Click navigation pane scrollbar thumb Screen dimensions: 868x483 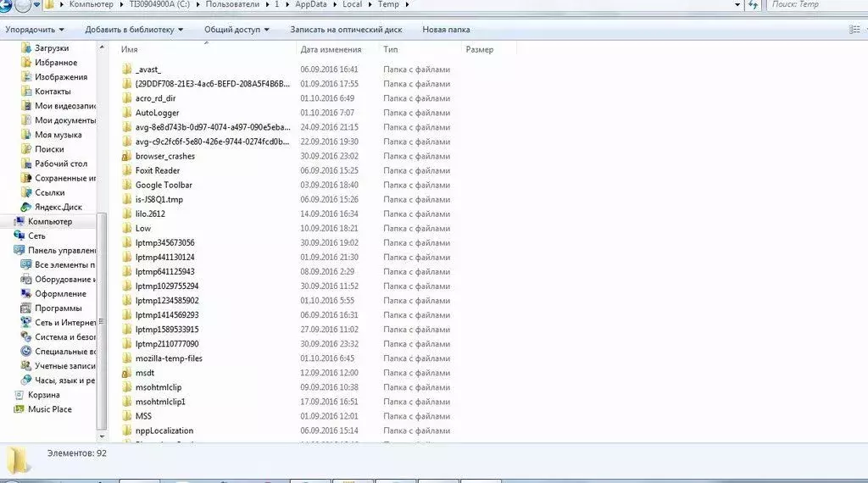(x=102, y=321)
